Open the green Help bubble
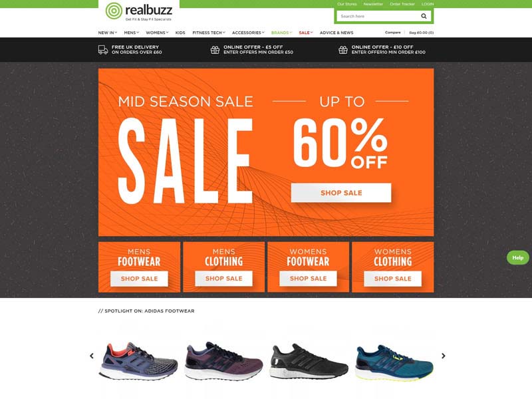Screen dimensions: 532x399 pyautogui.click(x=517, y=257)
